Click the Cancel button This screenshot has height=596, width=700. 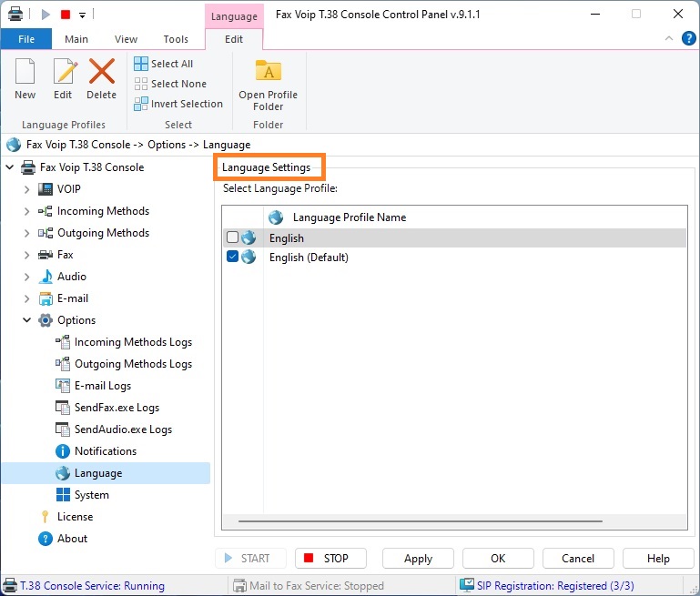coord(578,558)
